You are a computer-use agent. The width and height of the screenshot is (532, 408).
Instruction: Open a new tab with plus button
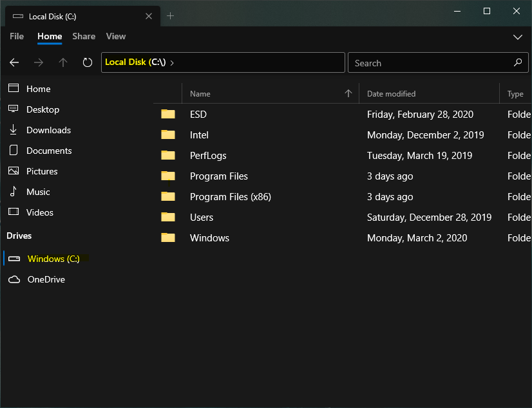pyautogui.click(x=170, y=16)
